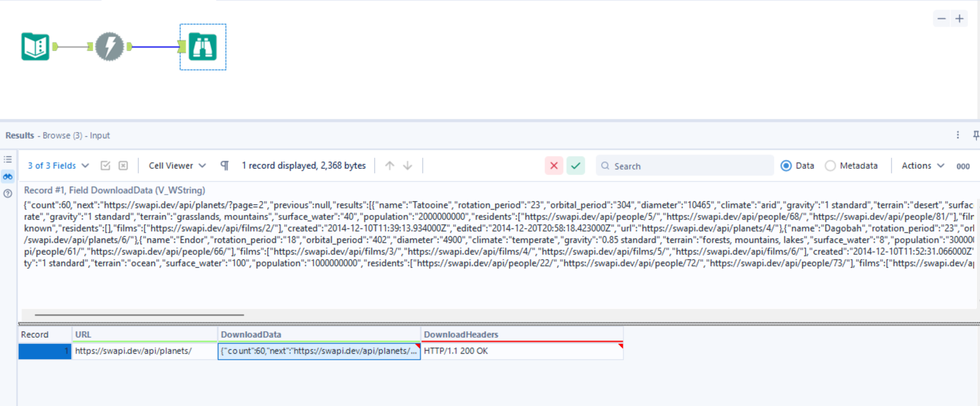Click the DownloadData column header
This screenshot has height=406, width=980.
click(319, 334)
